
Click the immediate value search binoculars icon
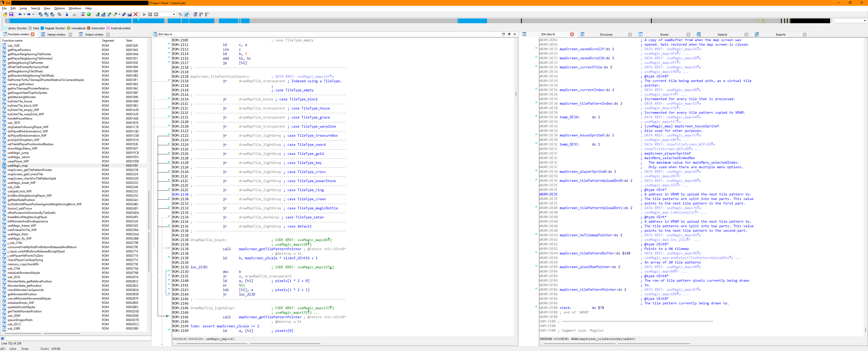point(40,14)
